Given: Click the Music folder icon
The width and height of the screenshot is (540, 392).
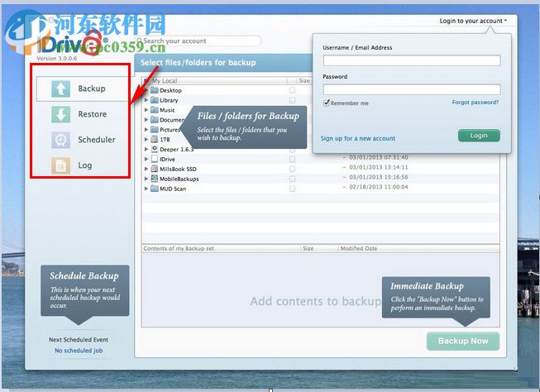Looking at the screenshot, I should (x=155, y=110).
